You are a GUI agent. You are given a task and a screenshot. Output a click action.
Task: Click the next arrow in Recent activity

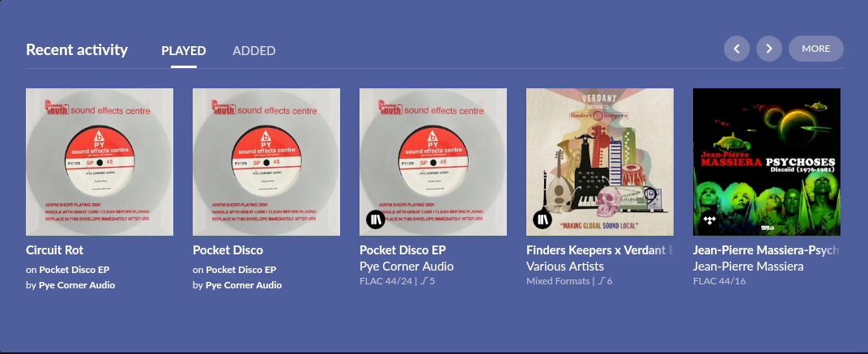(769, 49)
